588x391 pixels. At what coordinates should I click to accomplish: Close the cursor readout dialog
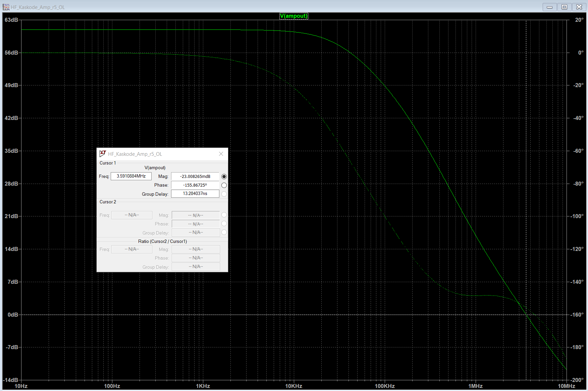pyautogui.click(x=221, y=154)
